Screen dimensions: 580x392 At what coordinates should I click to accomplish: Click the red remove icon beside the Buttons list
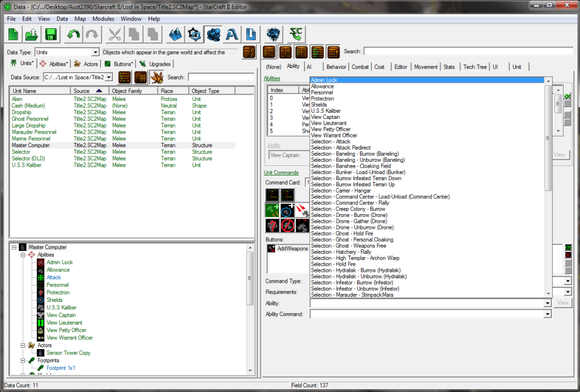568,255
